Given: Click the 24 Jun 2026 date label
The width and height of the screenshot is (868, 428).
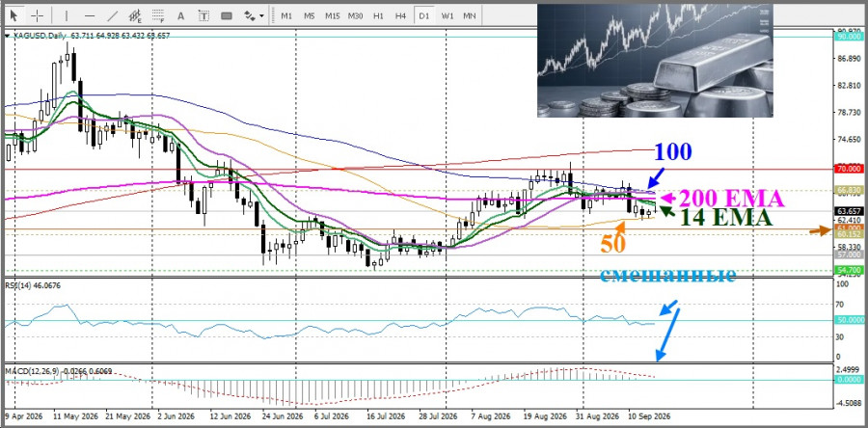Looking at the screenshot, I should [x=284, y=415].
